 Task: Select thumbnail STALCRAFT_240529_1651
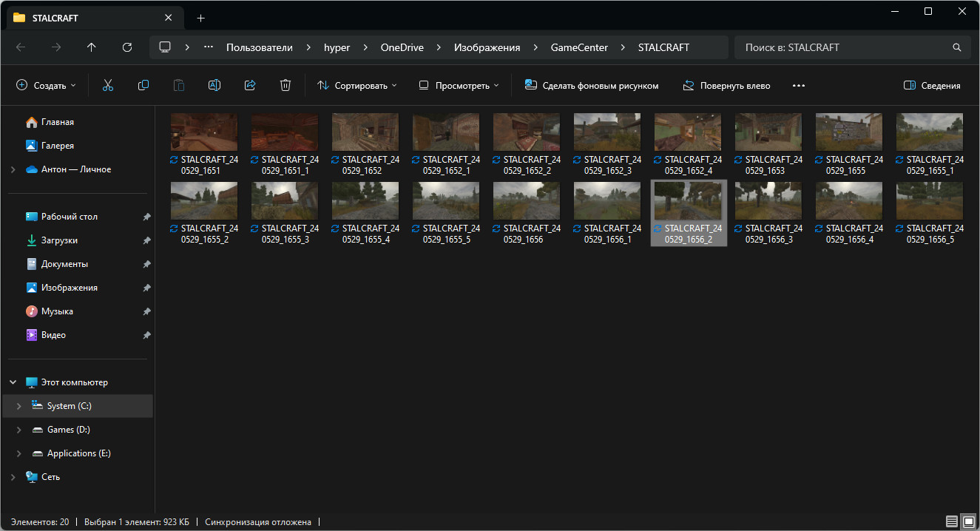(204, 133)
